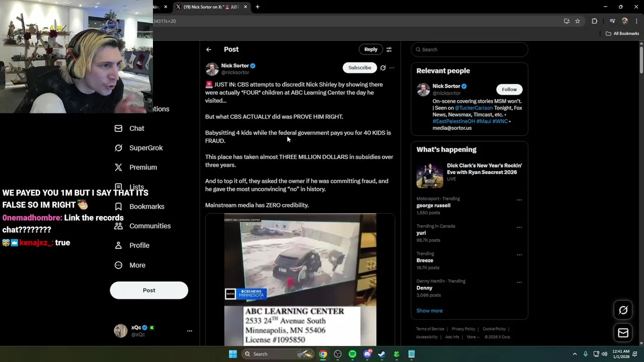This screenshot has width=644, height=362.
Task: Open the Terms of Service link
Action: pos(430,329)
